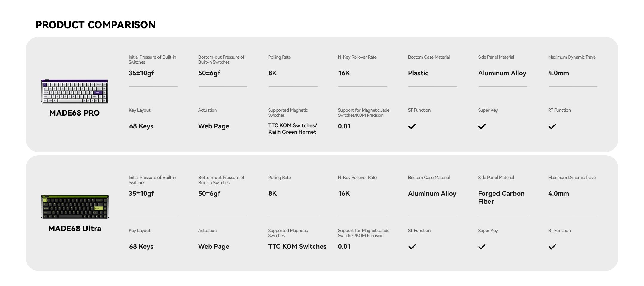
Task: Click the MADE68 PRO 8K polling rate value
Action: click(x=273, y=73)
